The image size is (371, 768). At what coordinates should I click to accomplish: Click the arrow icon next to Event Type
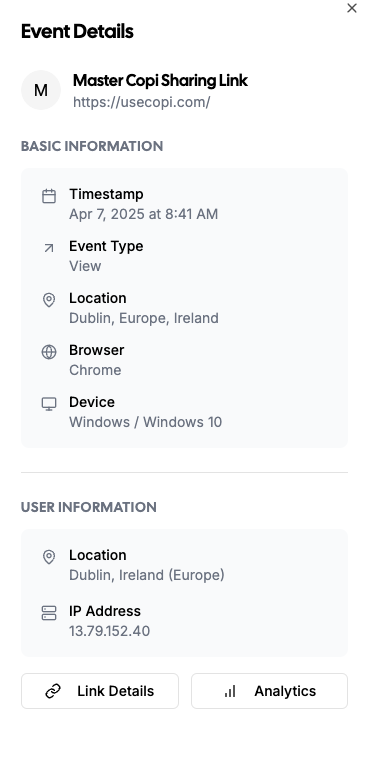coord(49,248)
